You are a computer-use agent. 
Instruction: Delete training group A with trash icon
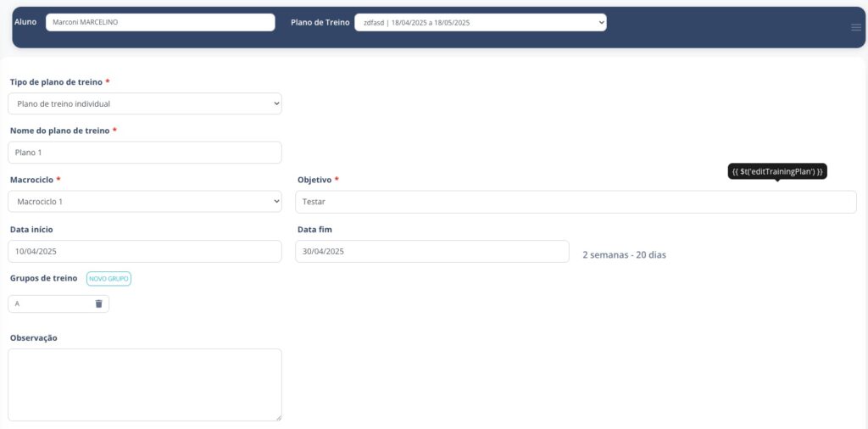[x=98, y=304]
